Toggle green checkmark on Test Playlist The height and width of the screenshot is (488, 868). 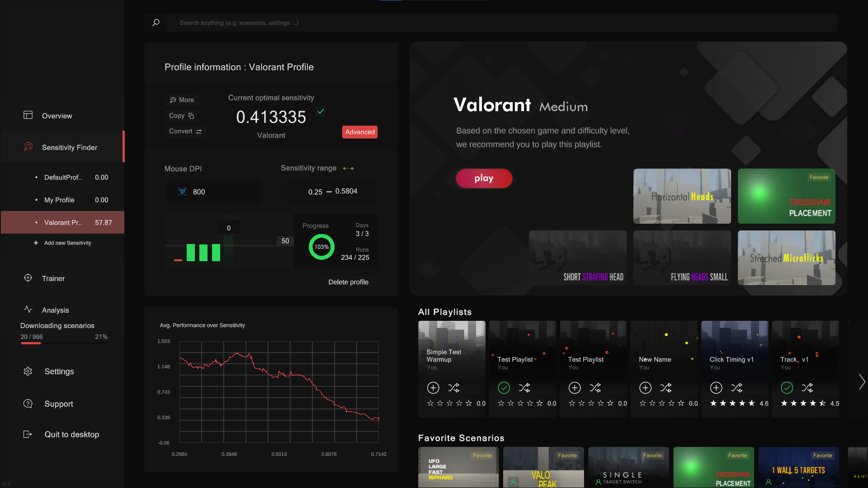click(504, 388)
